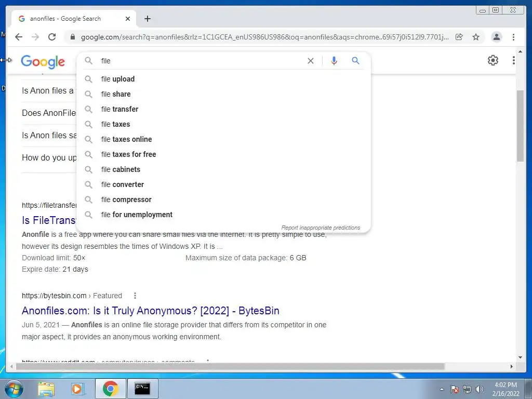Screen dimensions: 532x399
Task: Choose the 'file upload' suggestion
Action: pos(223,79)
